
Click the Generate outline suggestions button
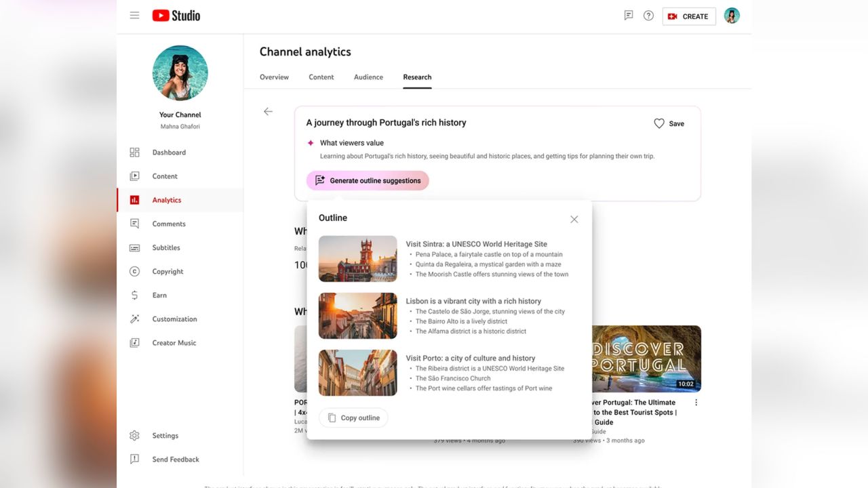click(367, 180)
